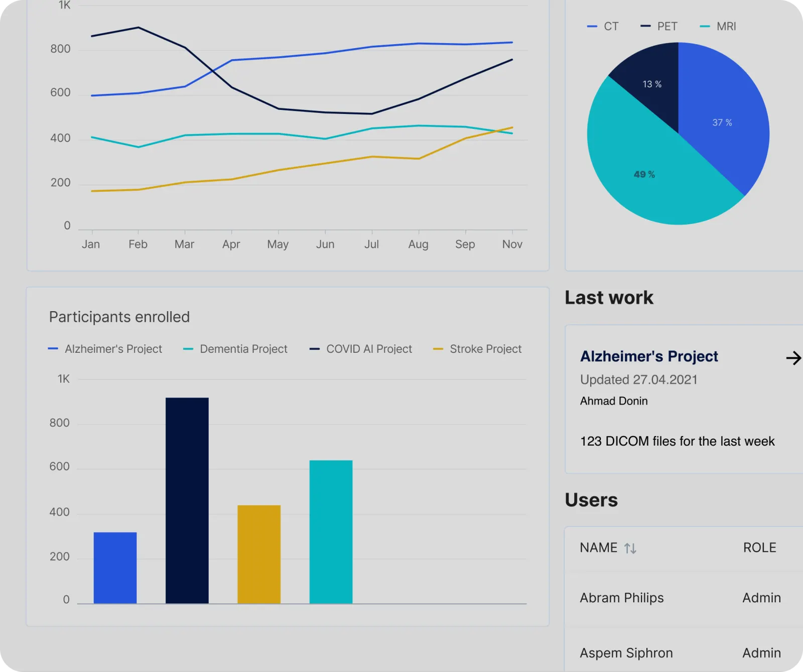Toggle Alzheimer's Project legend in bar chart
This screenshot has width=803, height=672.
[x=105, y=349]
